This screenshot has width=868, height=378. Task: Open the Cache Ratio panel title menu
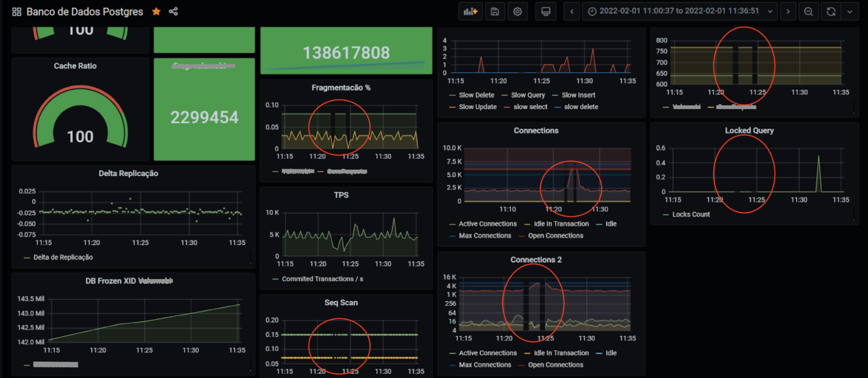[75, 66]
